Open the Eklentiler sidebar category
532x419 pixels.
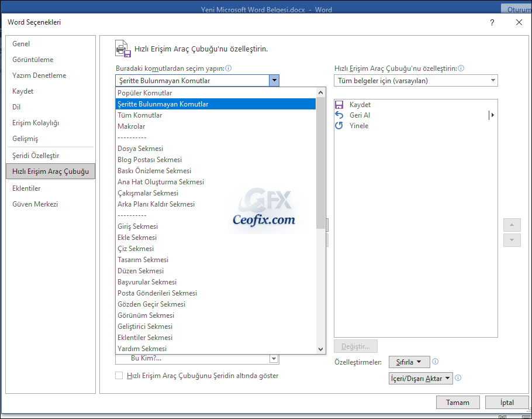coord(50,188)
